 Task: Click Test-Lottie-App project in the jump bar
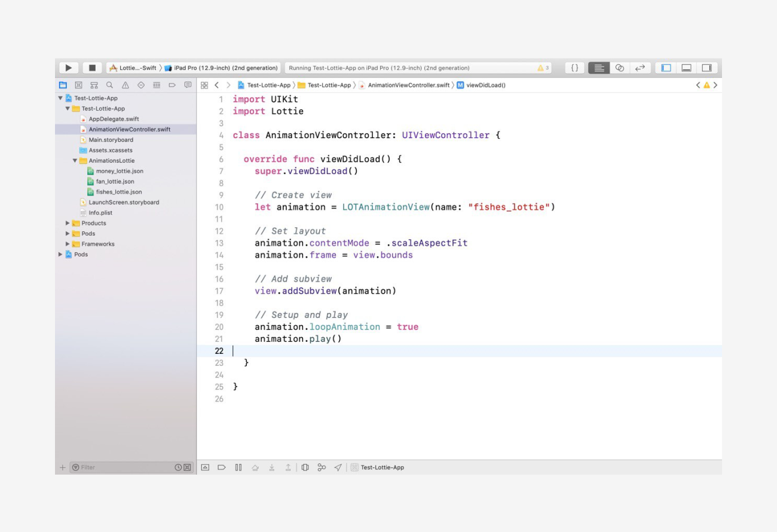[x=264, y=85]
